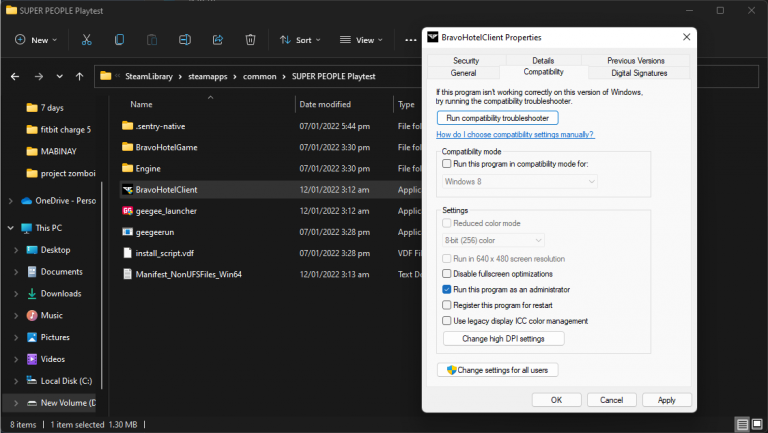Go back with the left arrow
This screenshot has height=433, width=768.
click(15, 76)
